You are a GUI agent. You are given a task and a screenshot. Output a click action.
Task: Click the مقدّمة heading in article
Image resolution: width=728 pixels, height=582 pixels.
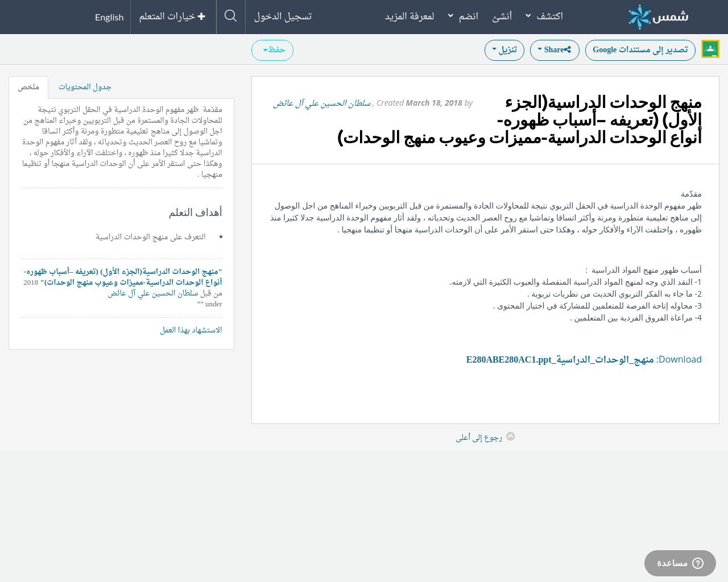tap(691, 194)
